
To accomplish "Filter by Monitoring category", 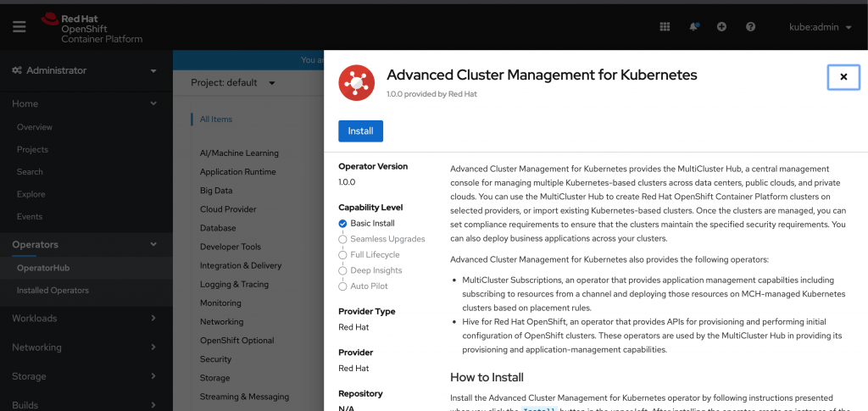I will 220,303.
